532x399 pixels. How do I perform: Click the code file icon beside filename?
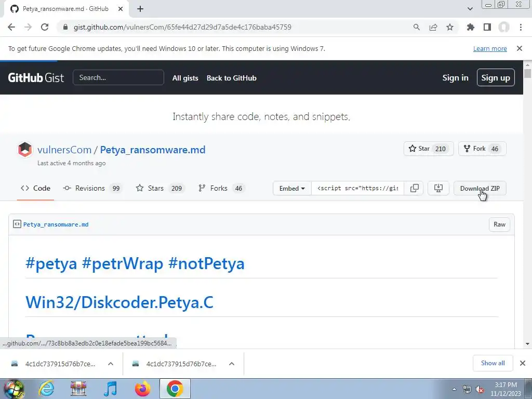[x=17, y=224]
